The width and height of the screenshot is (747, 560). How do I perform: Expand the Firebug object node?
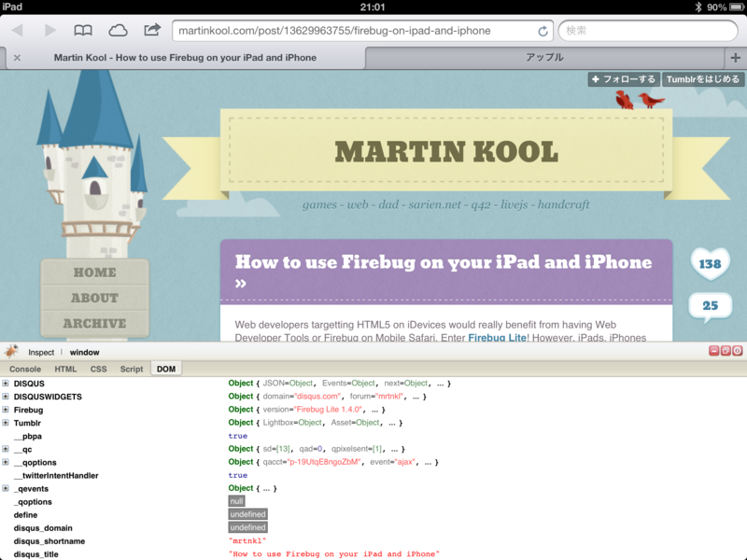pyautogui.click(x=6, y=410)
